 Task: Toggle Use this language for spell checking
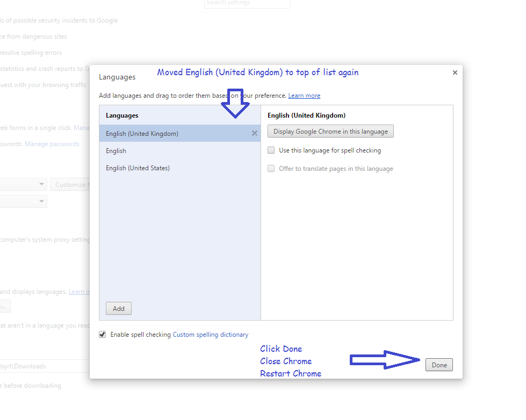click(x=271, y=151)
